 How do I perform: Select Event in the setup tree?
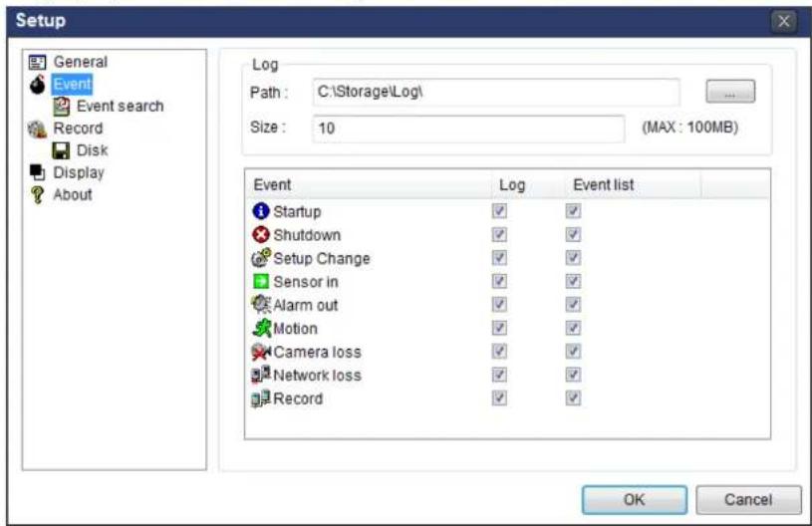pyautogui.click(x=72, y=85)
